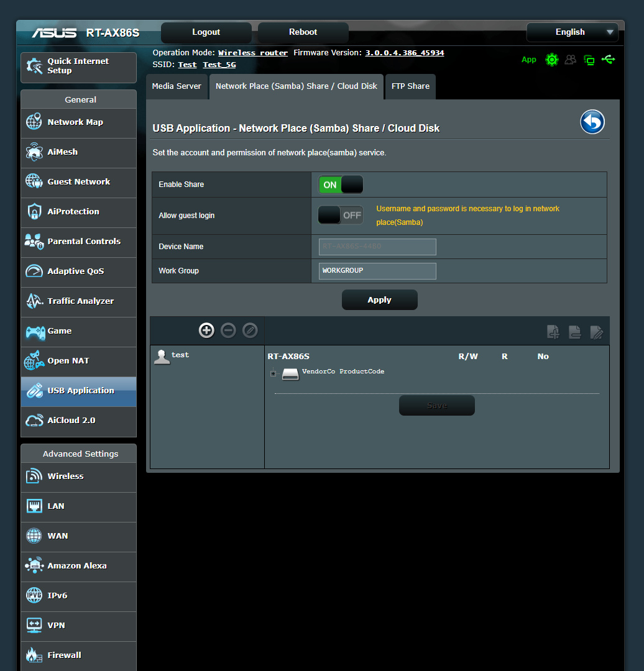Open the Wireless router operation mode link
This screenshot has height=671, width=644.
(x=253, y=53)
